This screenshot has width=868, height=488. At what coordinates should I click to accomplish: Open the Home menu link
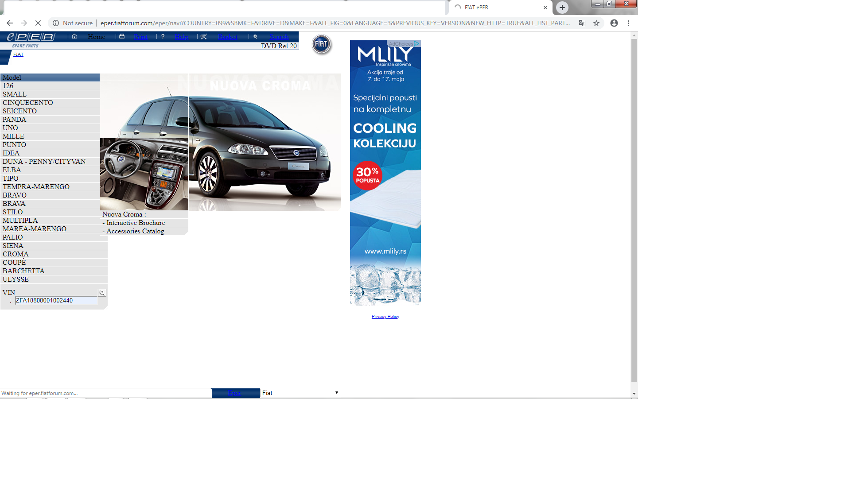coord(97,37)
